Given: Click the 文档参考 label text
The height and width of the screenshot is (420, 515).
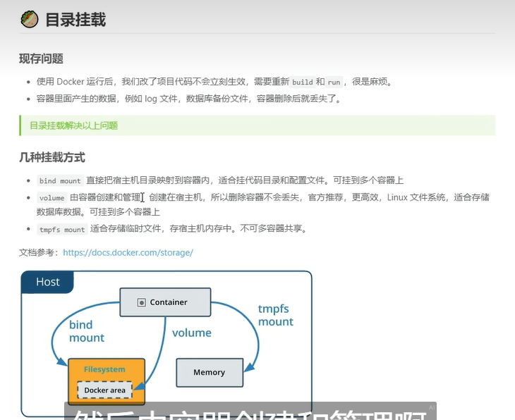Looking at the screenshot, I should (x=39, y=253).
